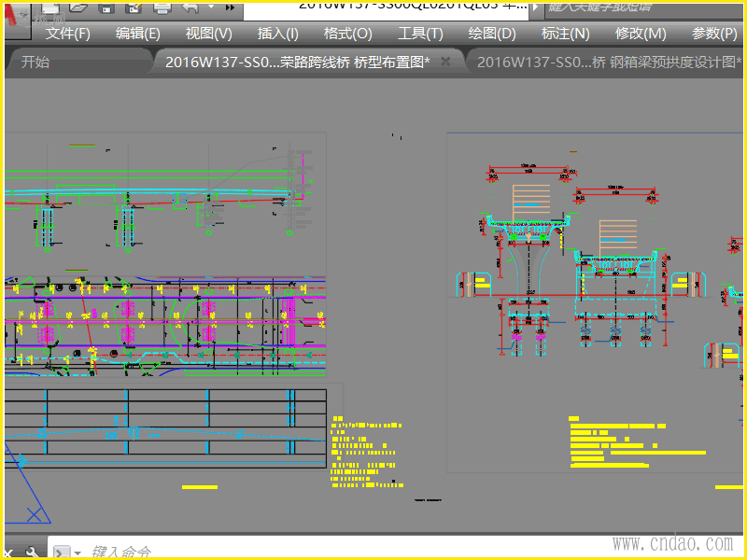Click the Print icon in quick access toolbar
747x560 pixels.
tap(162, 7)
